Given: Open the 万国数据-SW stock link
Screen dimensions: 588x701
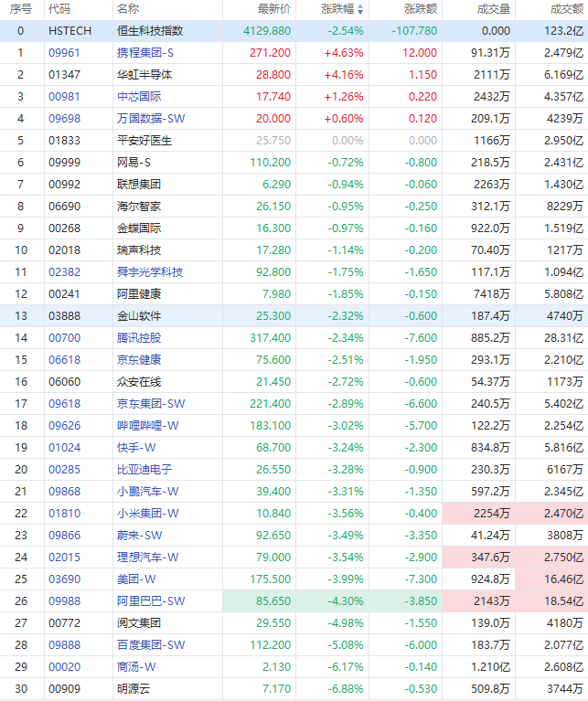Looking at the screenshot, I should tap(151, 119).
